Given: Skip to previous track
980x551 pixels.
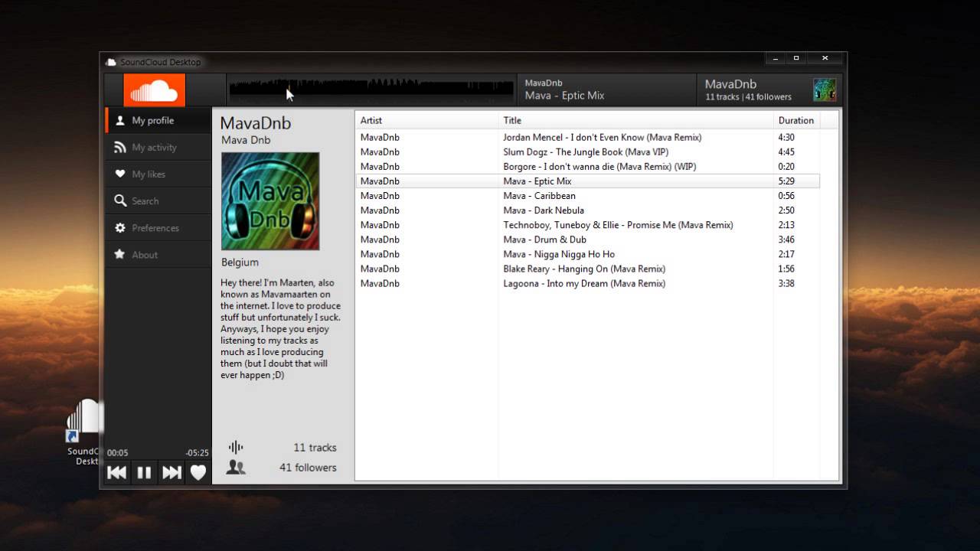Looking at the screenshot, I should click(116, 473).
